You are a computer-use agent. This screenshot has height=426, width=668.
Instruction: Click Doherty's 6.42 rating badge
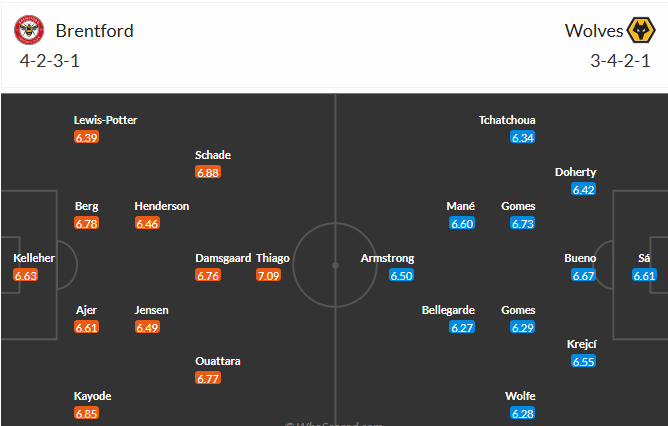(584, 189)
